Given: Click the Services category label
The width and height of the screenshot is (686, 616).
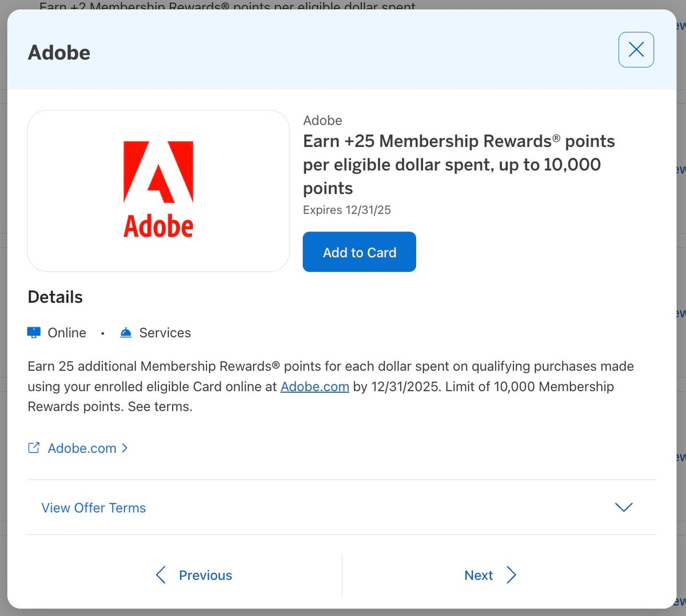Looking at the screenshot, I should coord(165,333).
